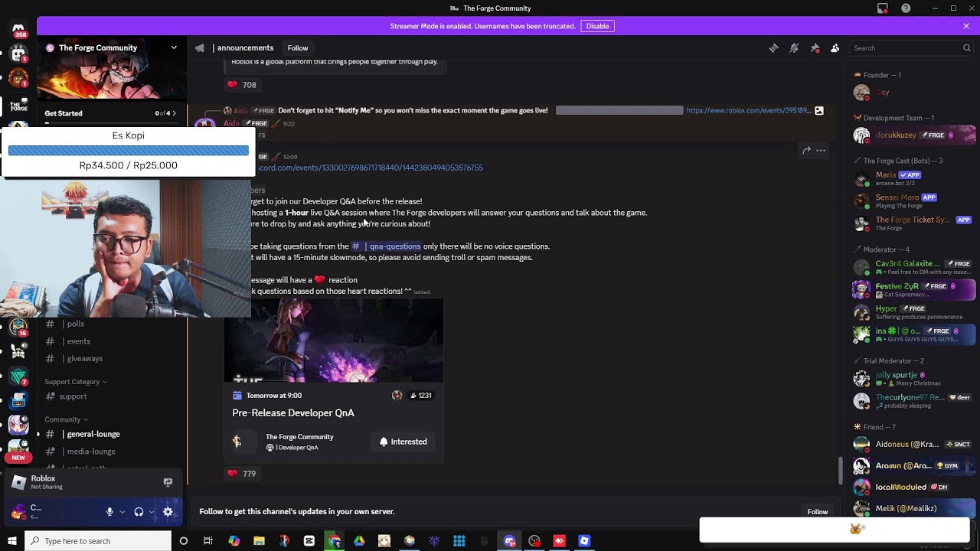Open localModuled member entry
This screenshot has height=551, width=980.
[914, 487]
